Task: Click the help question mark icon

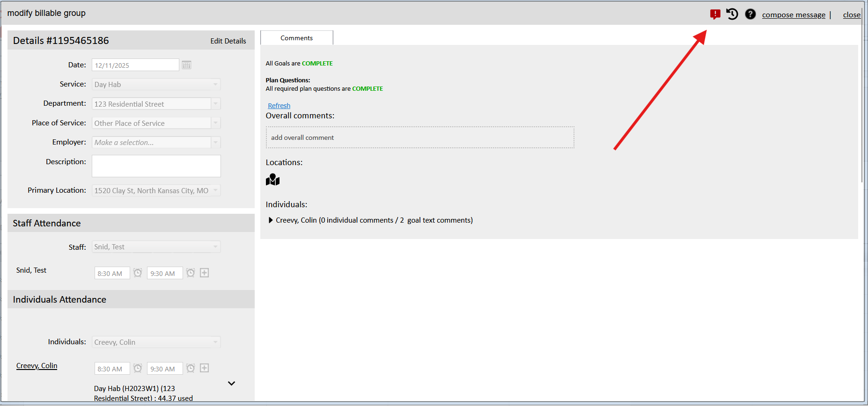Action: 750,14
